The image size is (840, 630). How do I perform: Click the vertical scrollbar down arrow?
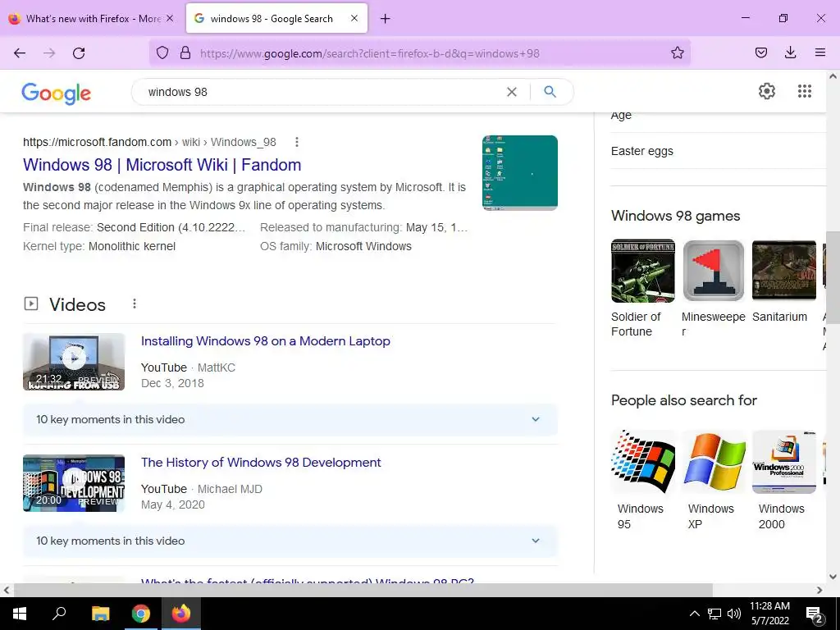pyautogui.click(x=833, y=577)
